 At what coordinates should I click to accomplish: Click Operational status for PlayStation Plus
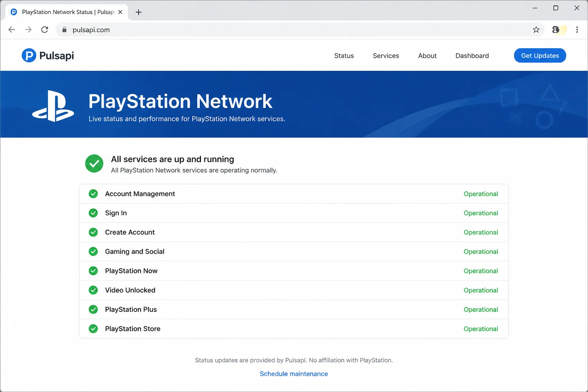point(480,309)
